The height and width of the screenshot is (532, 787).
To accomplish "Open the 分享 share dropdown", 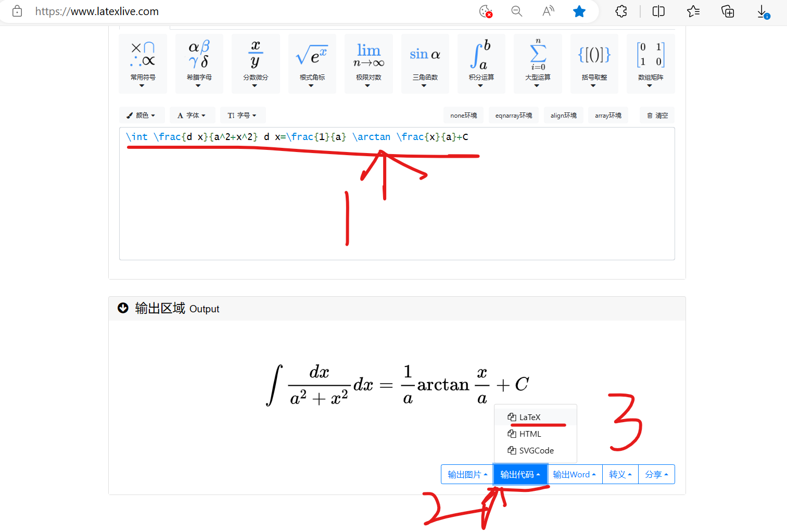I will pyautogui.click(x=656, y=474).
